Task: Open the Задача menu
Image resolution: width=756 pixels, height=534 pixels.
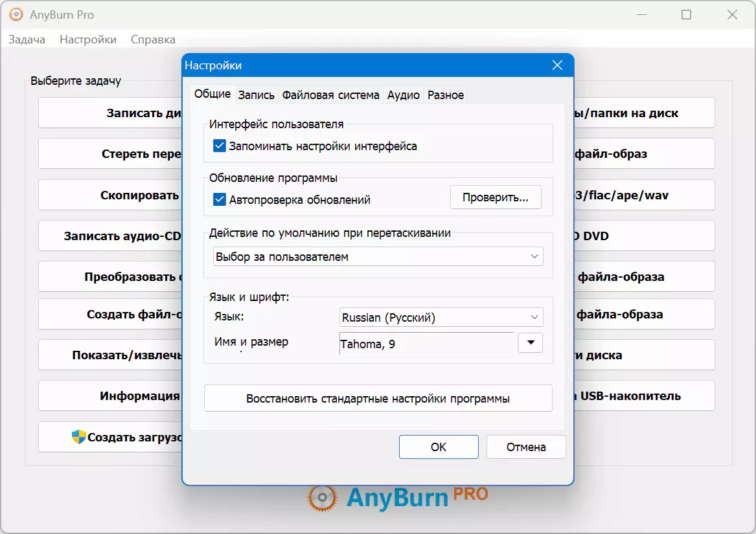Action: [x=27, y=39]
